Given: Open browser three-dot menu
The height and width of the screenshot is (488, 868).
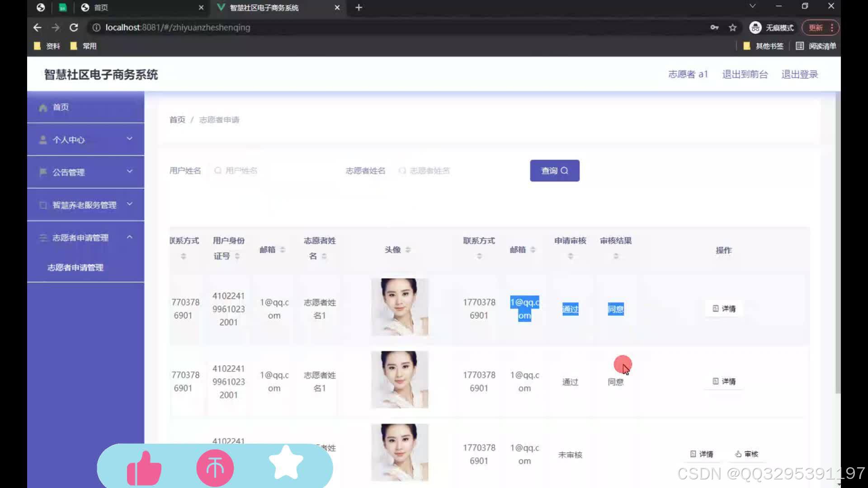Looking at the screenshot, I should click(832, 28).
